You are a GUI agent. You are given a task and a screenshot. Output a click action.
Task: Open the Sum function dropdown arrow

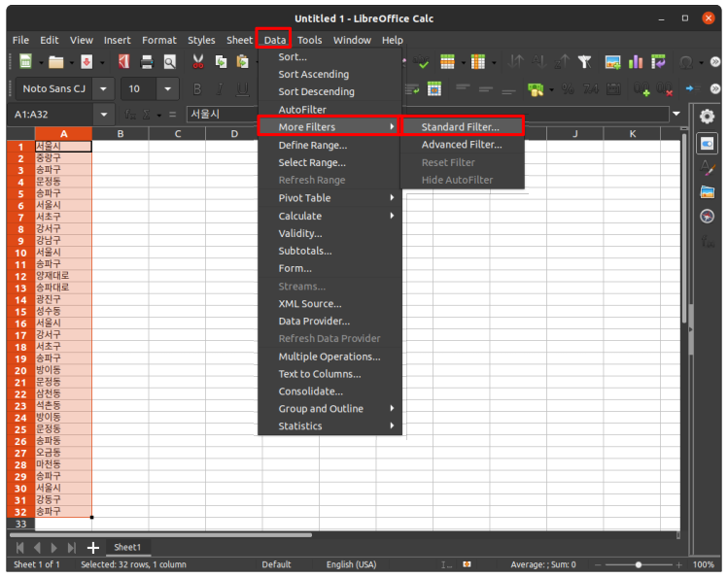click(158, 115)
